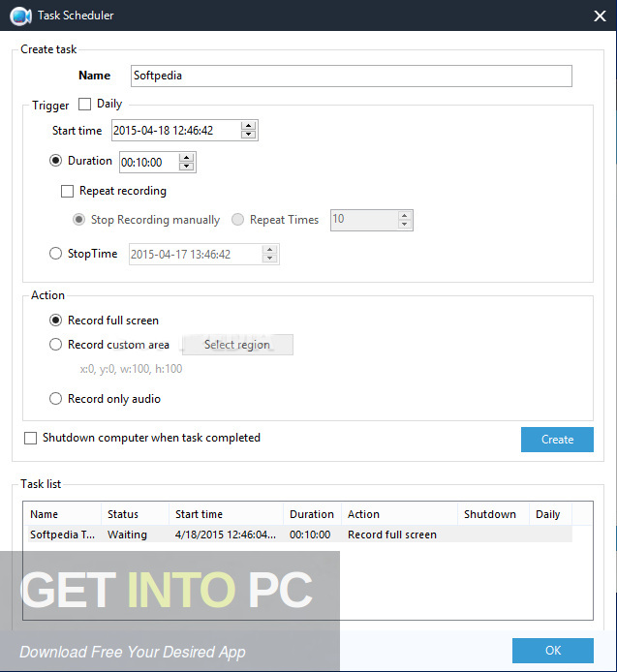This screenshot has height=672, width=617.
Task: Decrease StopTime with down arrow
Action: pos(269,259)
